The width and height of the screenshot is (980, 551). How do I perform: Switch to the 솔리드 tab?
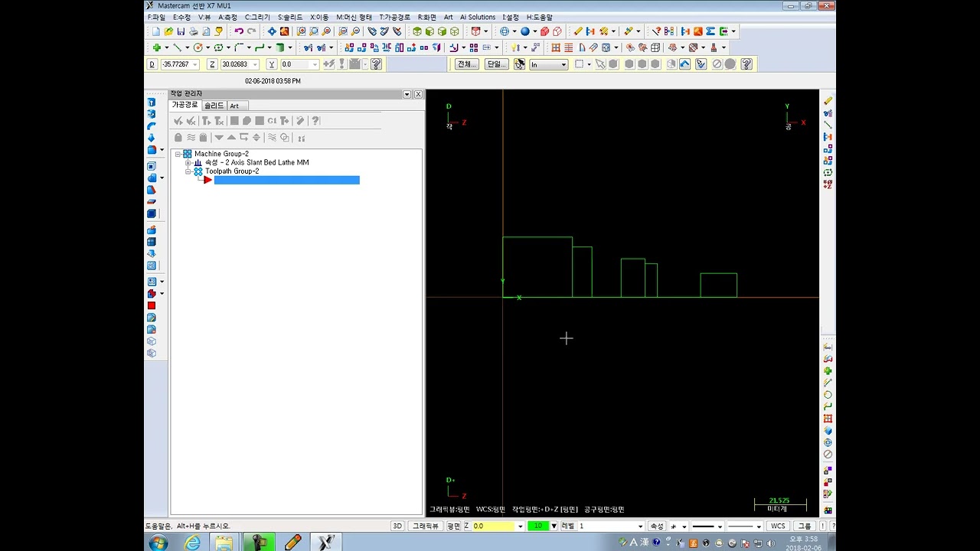coord(214,106)
